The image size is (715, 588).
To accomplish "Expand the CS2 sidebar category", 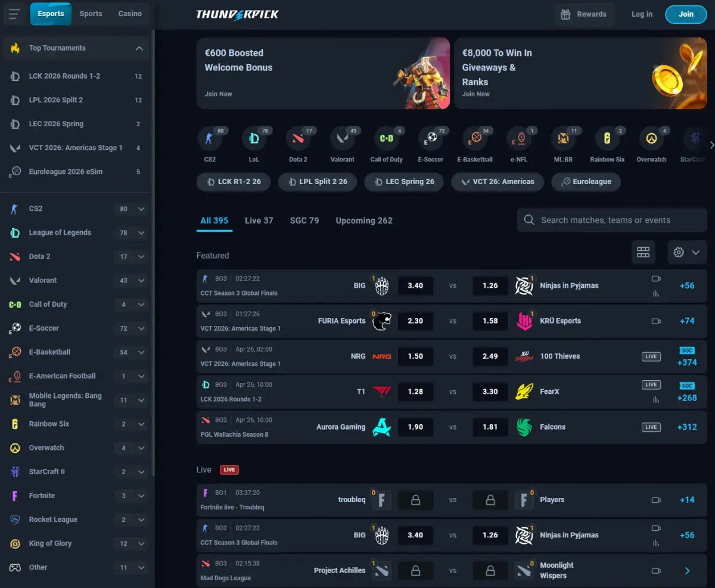I will (141, 209).
